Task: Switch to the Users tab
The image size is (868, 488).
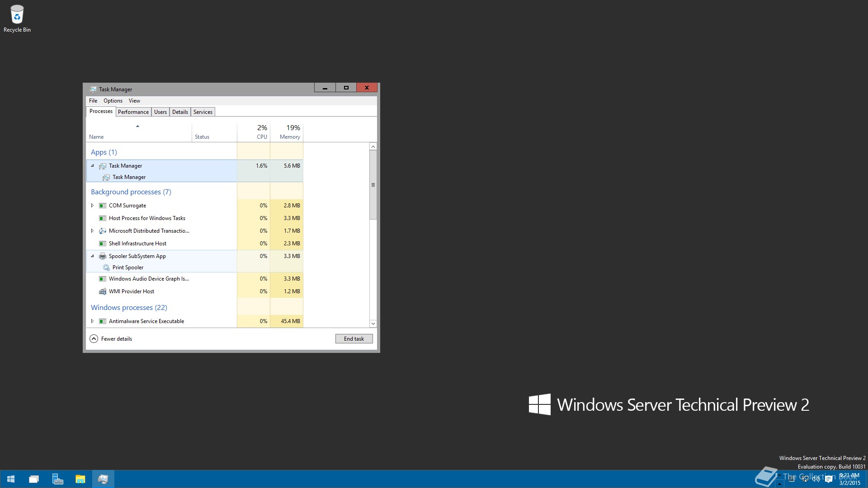Action: click(x=160, y=112)
